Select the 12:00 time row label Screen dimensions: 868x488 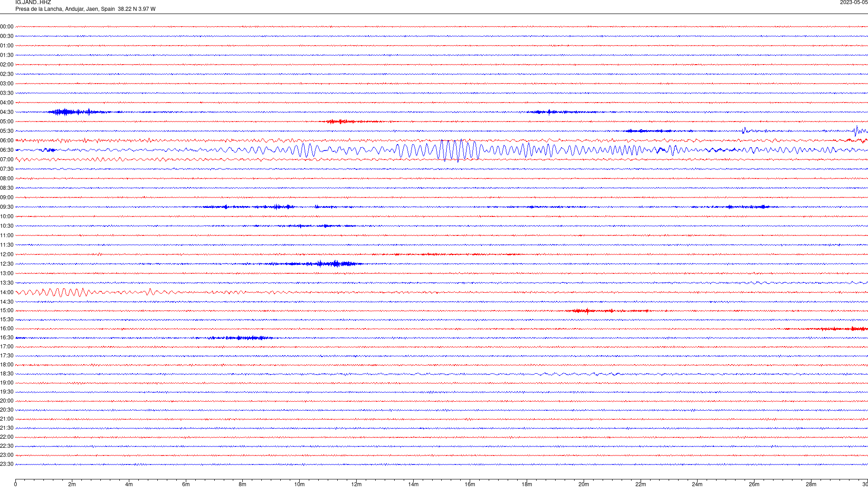(x=7, y=254)
